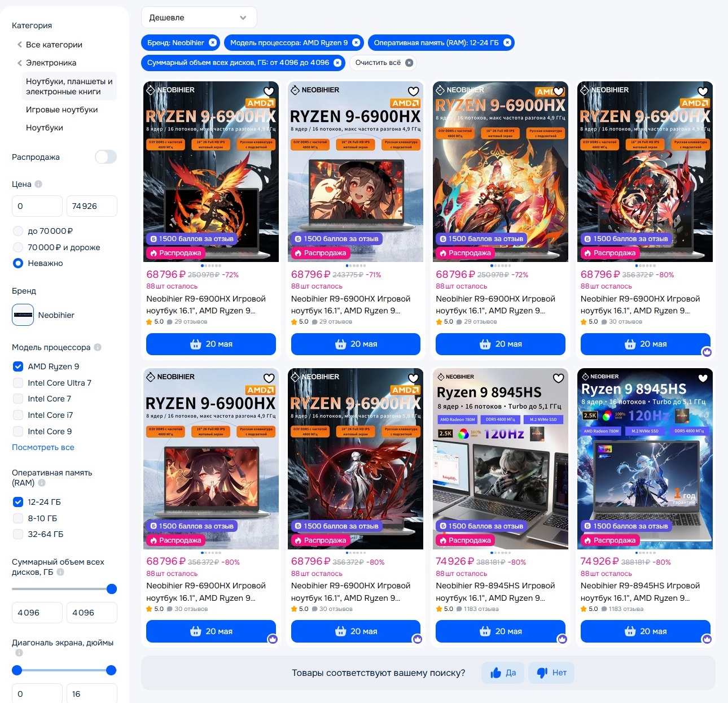The height and width of the screenshot is (703, 728).
Task: Click the Суммарный объем дисков slider handle
Action: [112, 589]
